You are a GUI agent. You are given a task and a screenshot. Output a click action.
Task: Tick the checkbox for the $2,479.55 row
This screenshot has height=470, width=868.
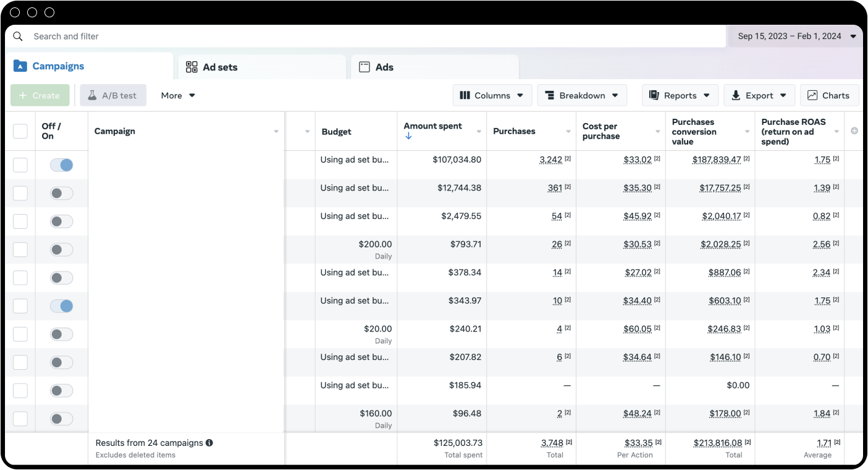pyautogui.click(x=20, y=221)
